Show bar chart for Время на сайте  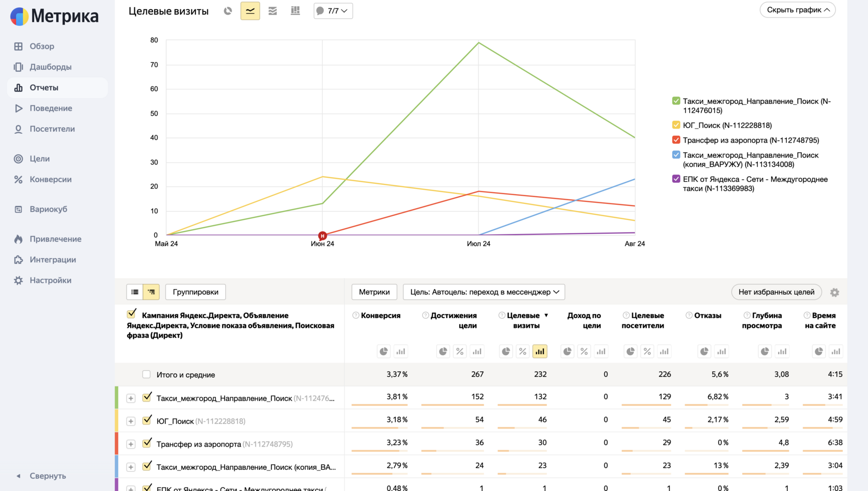[x=836, y=352]
